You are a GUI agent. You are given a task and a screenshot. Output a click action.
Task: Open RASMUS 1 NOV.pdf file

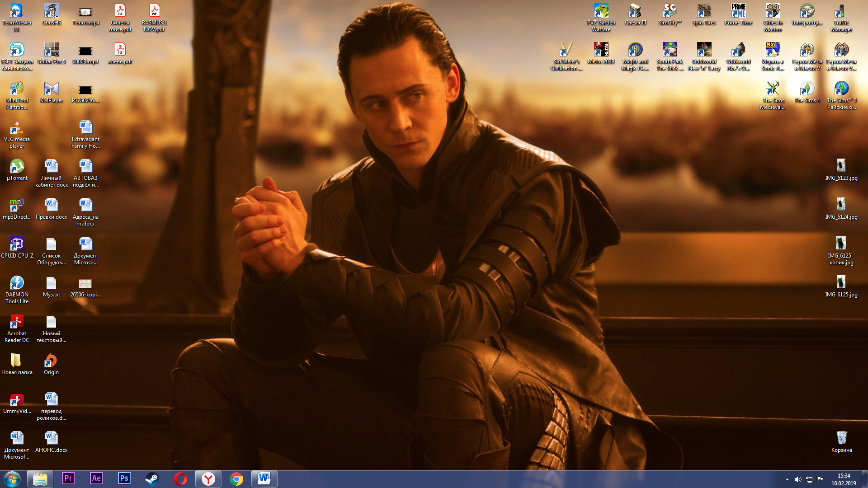point(154,18)
